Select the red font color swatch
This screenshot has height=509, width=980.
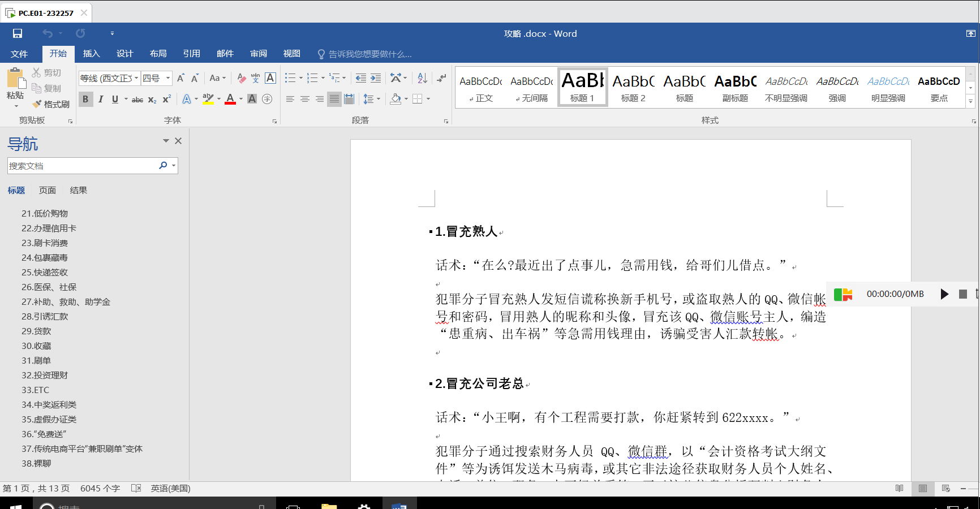tap(230, 103)
